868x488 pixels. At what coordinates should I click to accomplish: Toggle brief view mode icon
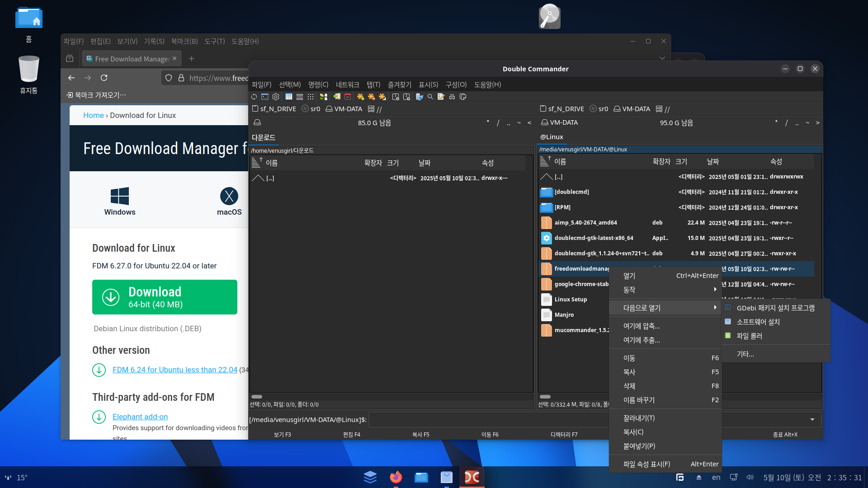click(300, 97)
